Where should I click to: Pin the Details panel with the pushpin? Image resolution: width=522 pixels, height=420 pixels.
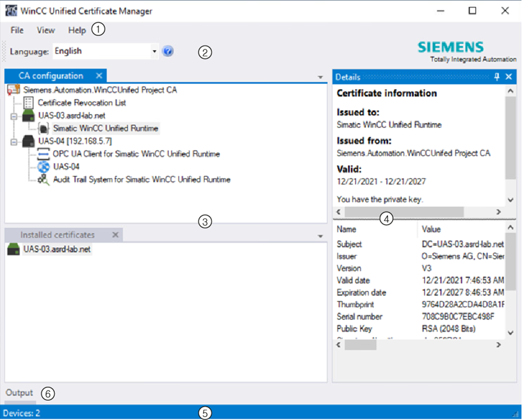(x=497, y=77)
